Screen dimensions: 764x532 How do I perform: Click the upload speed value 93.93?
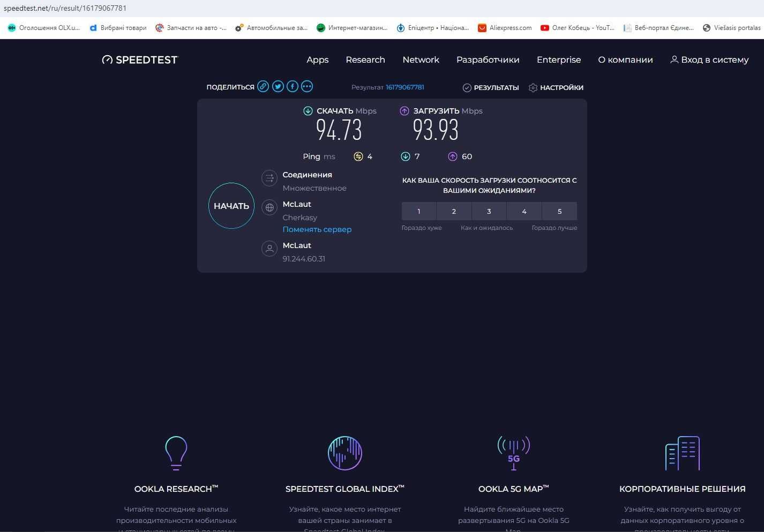pyautogui.click(x=436, y=130)
